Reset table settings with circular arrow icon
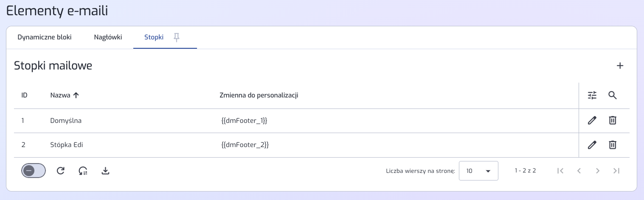The width and height of the screenshot is (644, 200). click(83, 171)
